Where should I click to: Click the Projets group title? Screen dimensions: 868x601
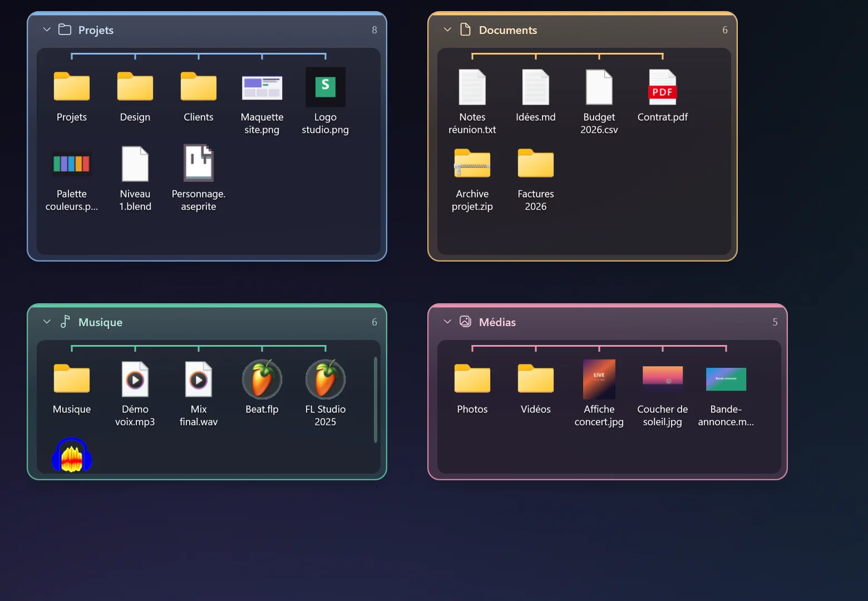click(96, 30)
